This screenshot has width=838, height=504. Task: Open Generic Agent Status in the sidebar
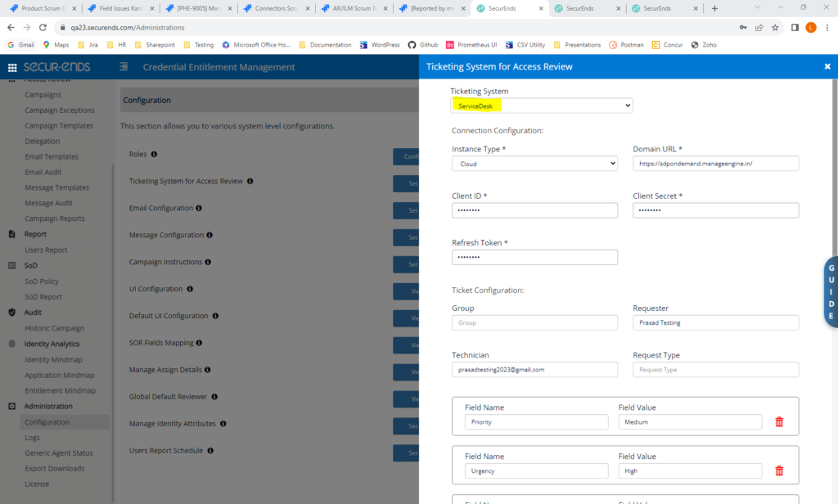[59, 452]
